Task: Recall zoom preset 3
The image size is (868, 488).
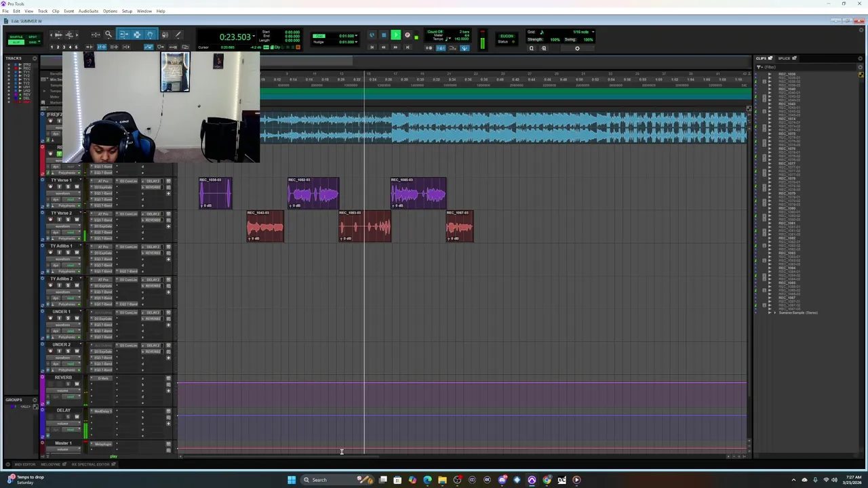Action: [x=64, y=47]
